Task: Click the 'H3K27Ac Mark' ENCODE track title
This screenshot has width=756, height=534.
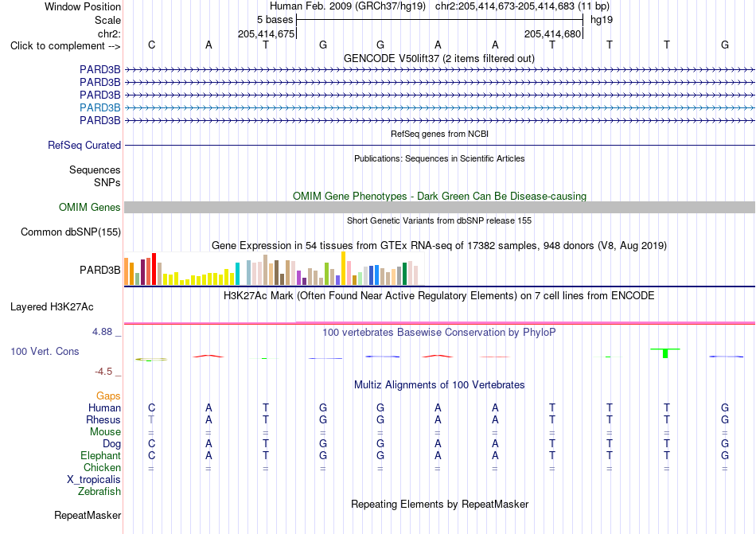Action: [439, 295]
